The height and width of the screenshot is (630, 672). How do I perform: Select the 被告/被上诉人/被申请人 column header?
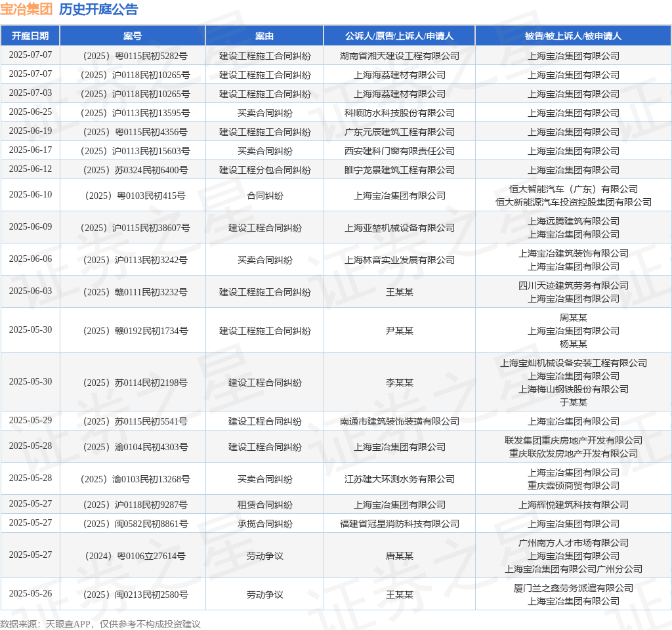[574, 36]
